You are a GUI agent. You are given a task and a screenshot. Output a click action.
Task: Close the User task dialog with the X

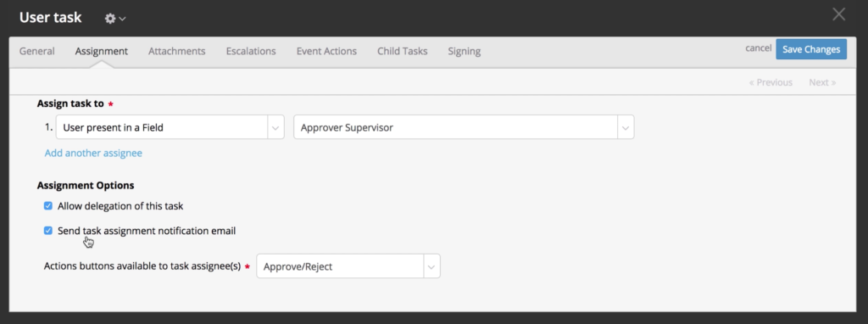coord(838,14)
